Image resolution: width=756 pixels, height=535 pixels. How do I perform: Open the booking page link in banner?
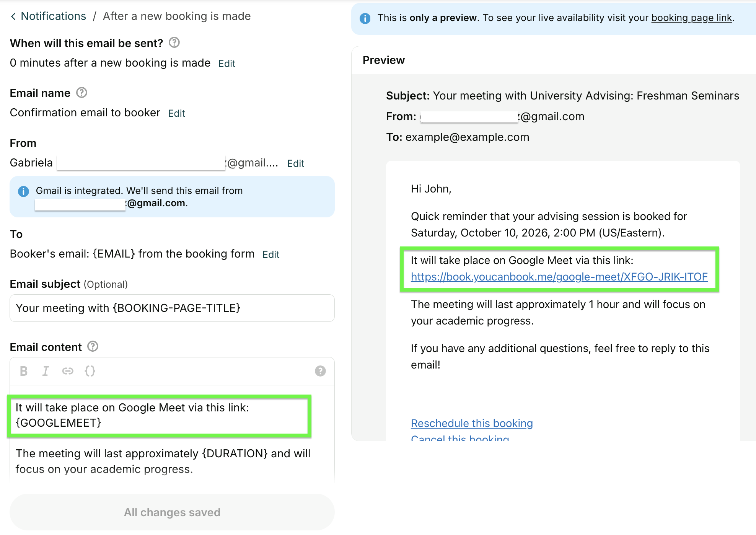pyautogui.click(x=692, y=18)
